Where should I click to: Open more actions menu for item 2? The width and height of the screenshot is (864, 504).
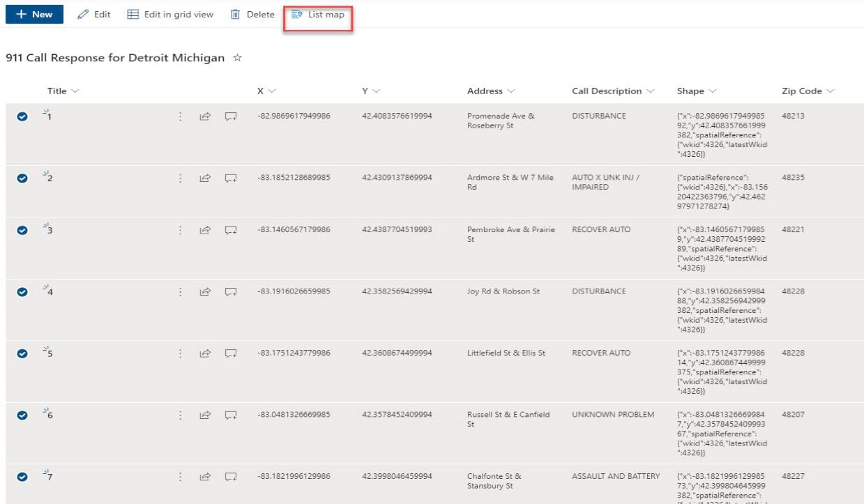(x=181, y=178)
